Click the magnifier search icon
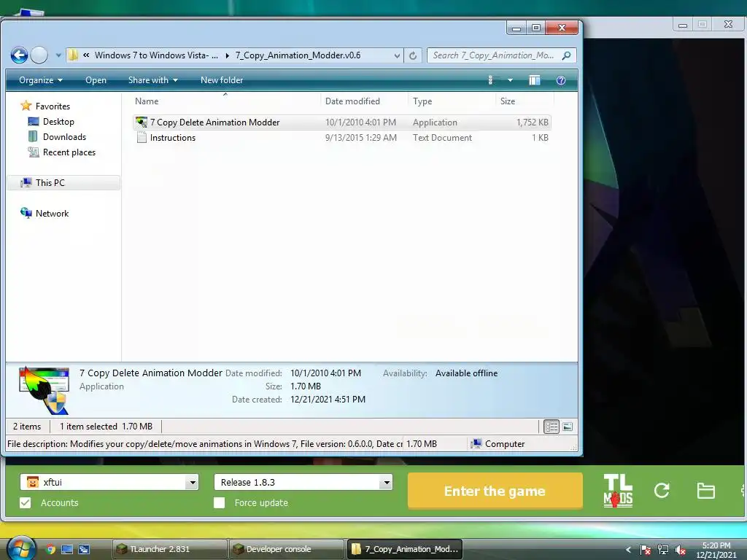This screenshot has height=560, width=747. point(566,55)
